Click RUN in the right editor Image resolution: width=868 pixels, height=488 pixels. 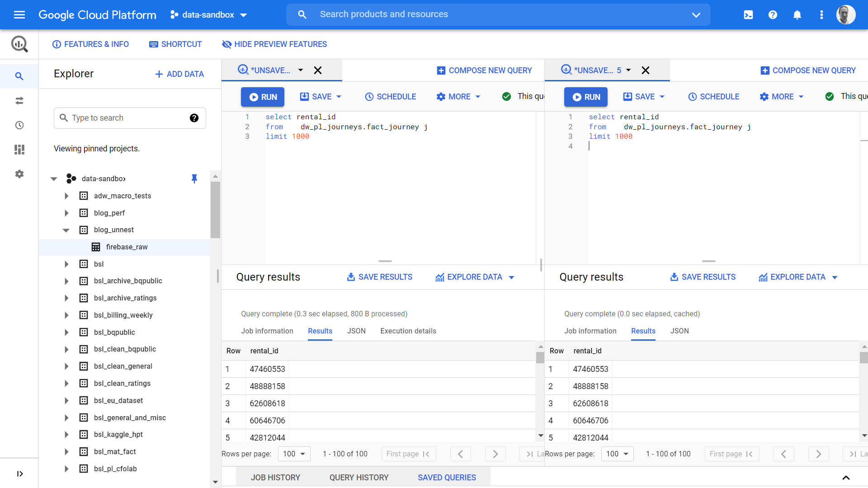[585, 97]
